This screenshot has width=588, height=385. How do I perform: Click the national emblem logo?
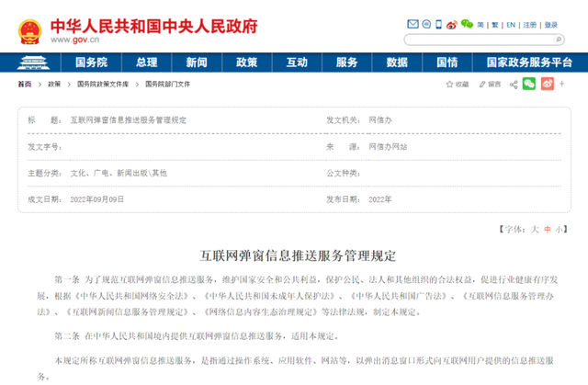[x=29, y=32]
